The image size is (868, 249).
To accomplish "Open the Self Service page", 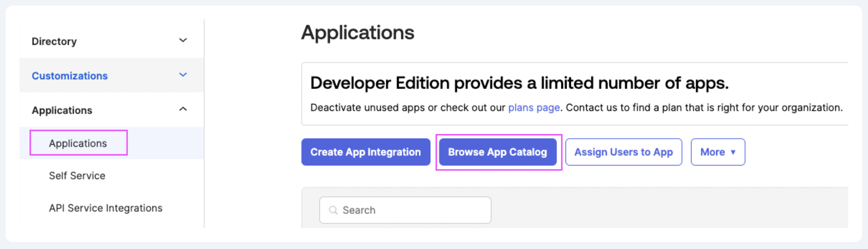I will coord(77,176).
